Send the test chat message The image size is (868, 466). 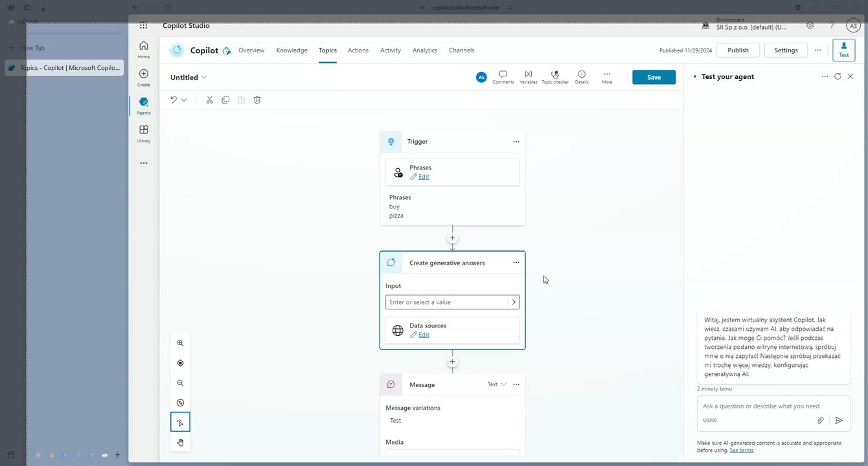(838, 420)
